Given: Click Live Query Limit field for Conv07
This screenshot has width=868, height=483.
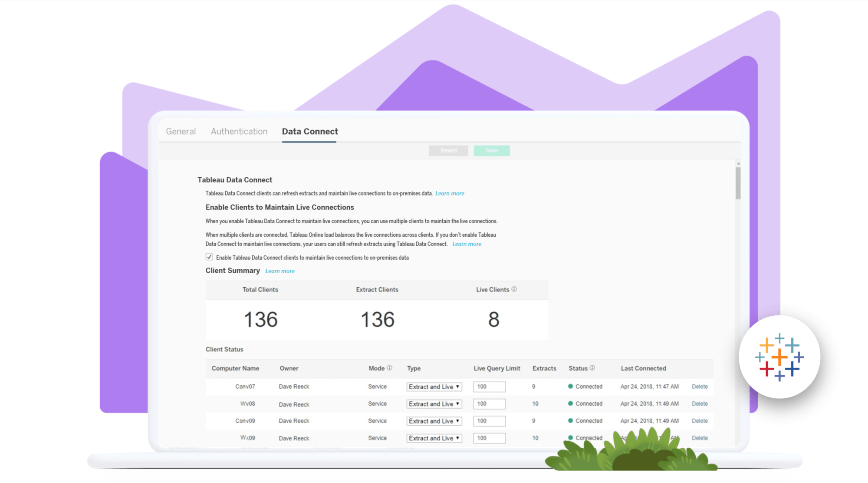Looking at the screenshot, I should [489, 387].
